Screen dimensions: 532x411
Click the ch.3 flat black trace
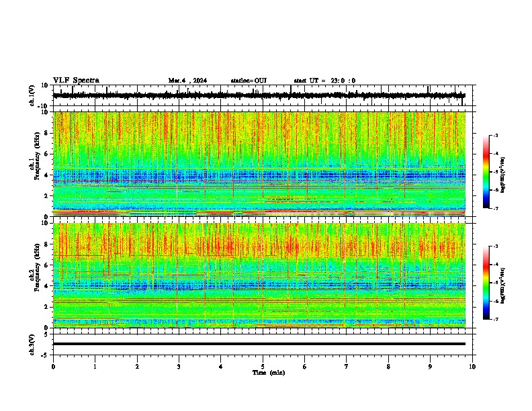(x=259, y=344)
